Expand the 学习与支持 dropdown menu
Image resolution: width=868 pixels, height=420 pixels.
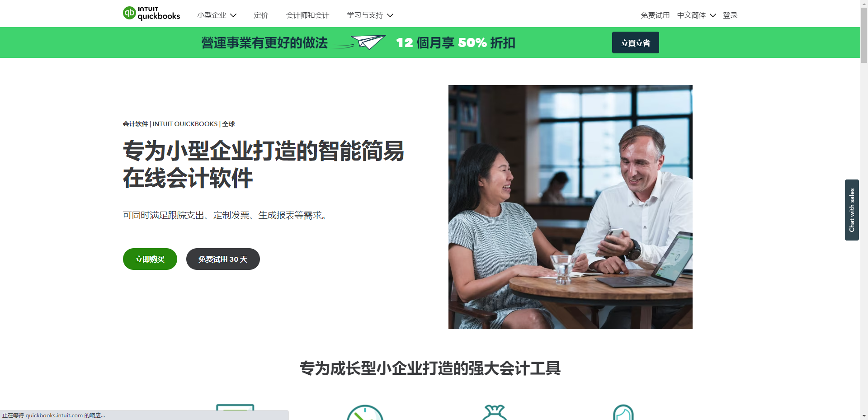(370, 15)
